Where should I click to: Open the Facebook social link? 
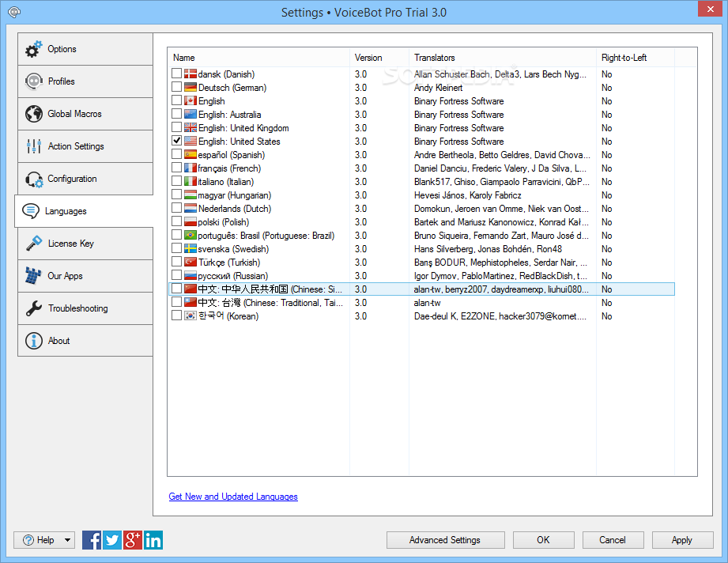tap(92, 540)
